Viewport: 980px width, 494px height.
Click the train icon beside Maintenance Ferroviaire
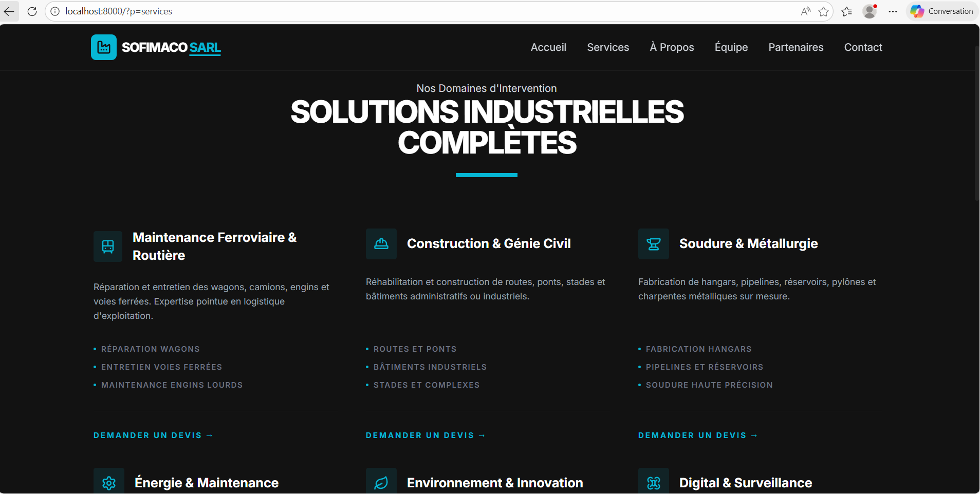tap(108, 246)
